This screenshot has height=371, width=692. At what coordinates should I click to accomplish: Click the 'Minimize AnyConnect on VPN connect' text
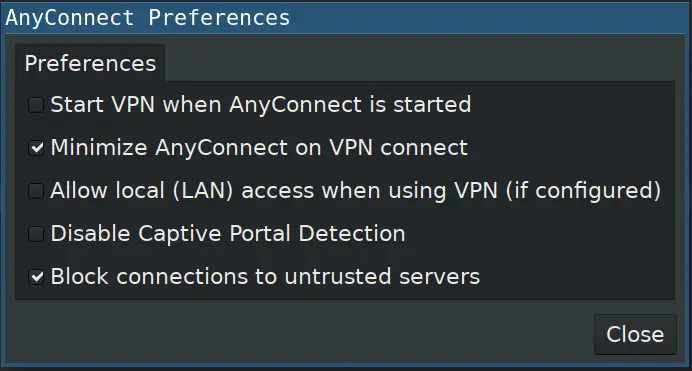click(259, 148)
